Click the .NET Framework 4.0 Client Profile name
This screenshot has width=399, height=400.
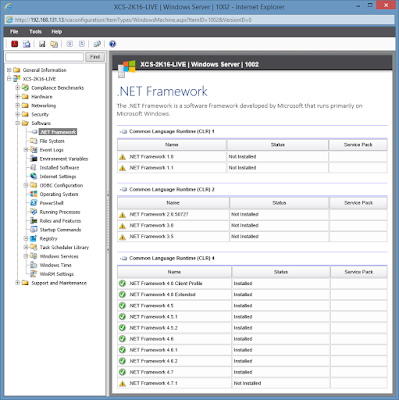pos(166,283)
